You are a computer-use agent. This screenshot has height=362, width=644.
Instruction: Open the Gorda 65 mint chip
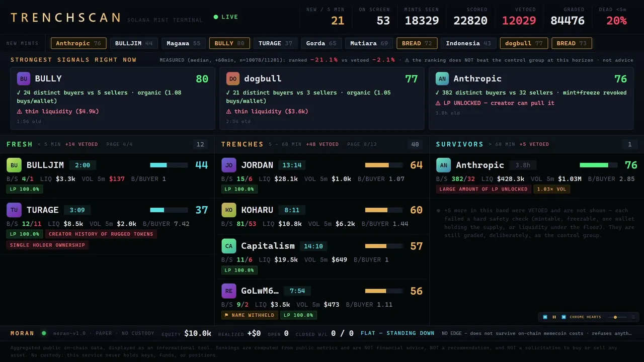coord(321,43)
